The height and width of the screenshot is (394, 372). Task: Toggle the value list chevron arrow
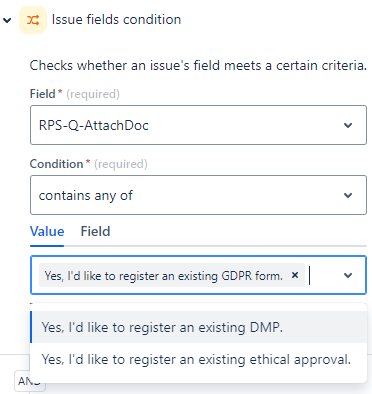pos(348,275)
